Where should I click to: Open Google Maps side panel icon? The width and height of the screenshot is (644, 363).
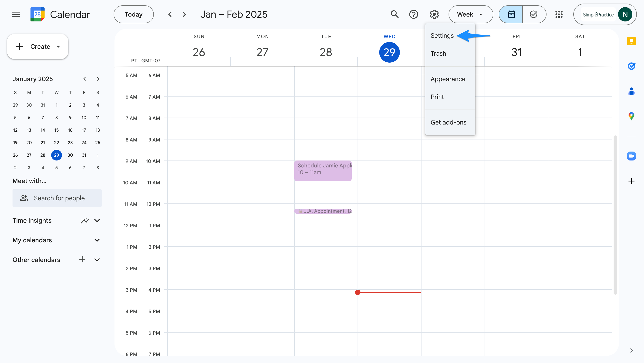tap(631, 116)
